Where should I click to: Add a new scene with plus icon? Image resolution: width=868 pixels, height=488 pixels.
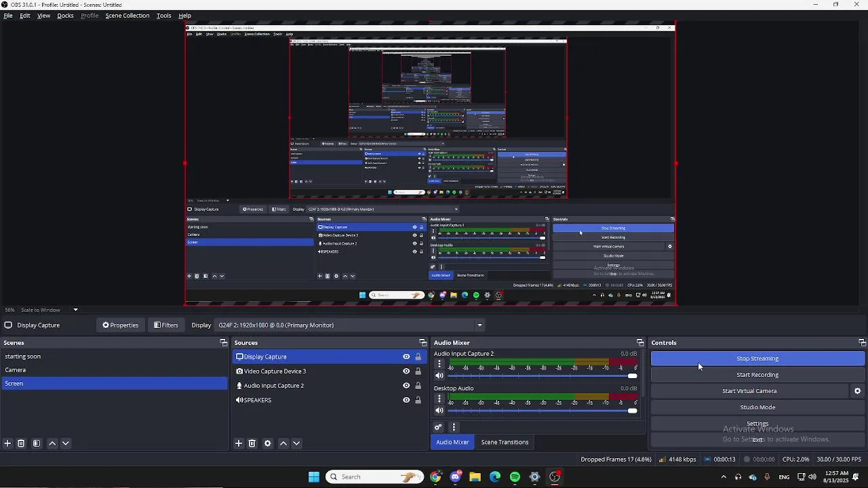pos(7,443)
